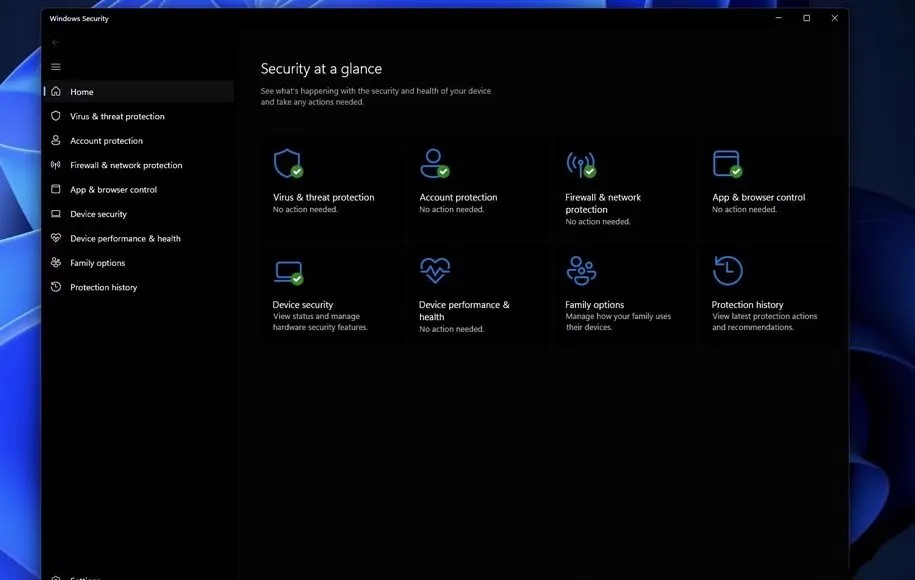This screenshot has height=580, width=915.
Task: Toggle the hamburger navigation menu
Action: (x=56, y=67)
